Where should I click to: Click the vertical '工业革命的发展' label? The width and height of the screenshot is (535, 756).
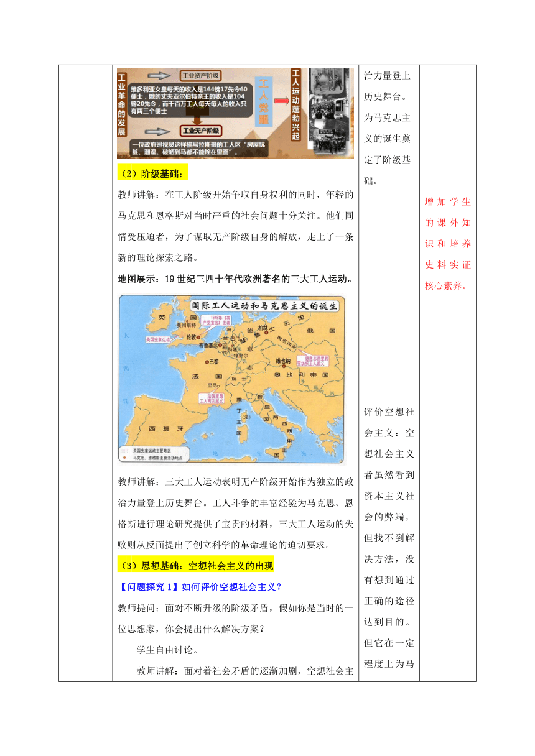pos(122,106)
